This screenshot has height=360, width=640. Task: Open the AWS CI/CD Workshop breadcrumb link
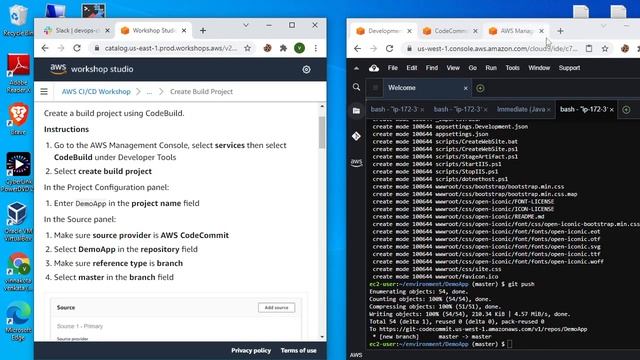point(96,92)
